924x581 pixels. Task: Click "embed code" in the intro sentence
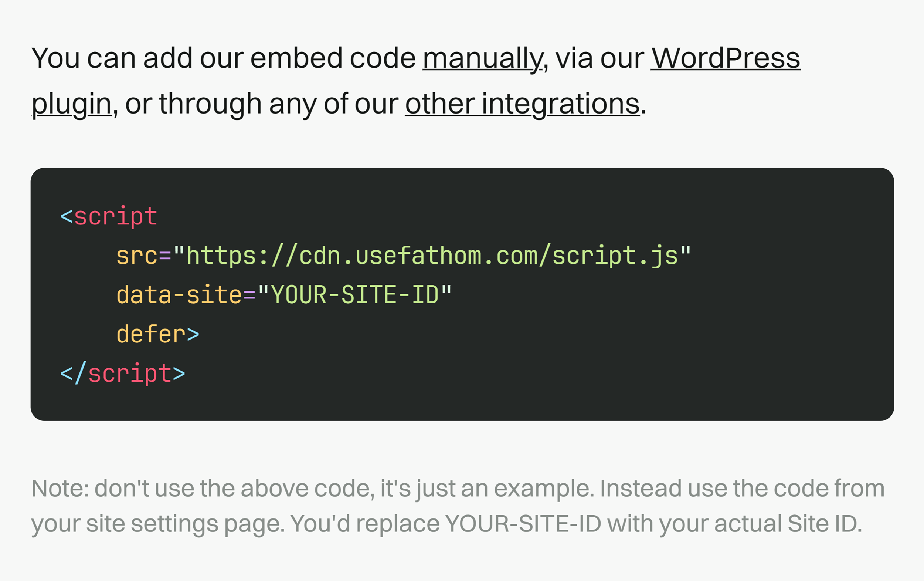coord(333,58)
